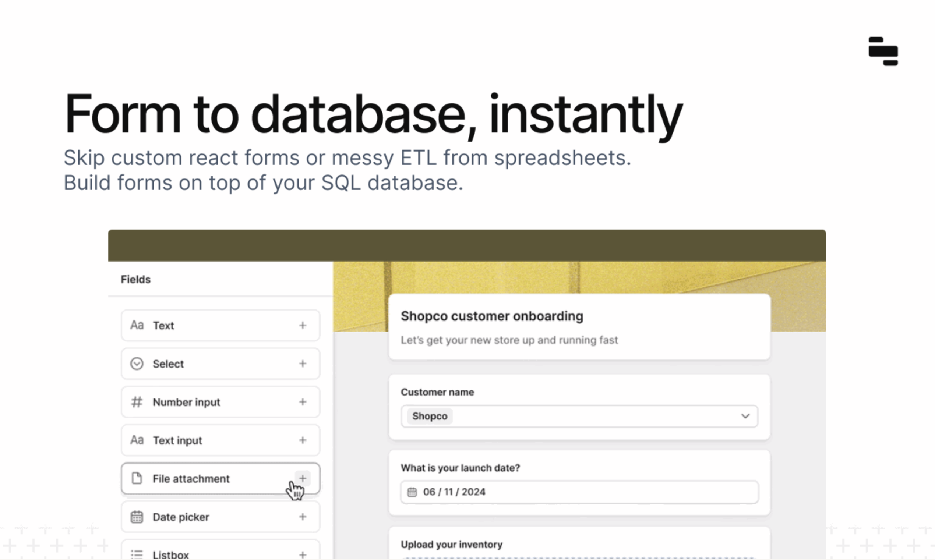Choose the File attachment field item
935x560 pixels.
pos(220,478)
